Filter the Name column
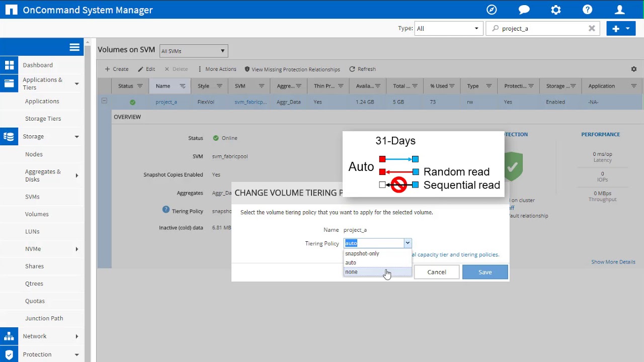Image resolution: width=644 pixels, height=362 pixels. pos(183,86)
